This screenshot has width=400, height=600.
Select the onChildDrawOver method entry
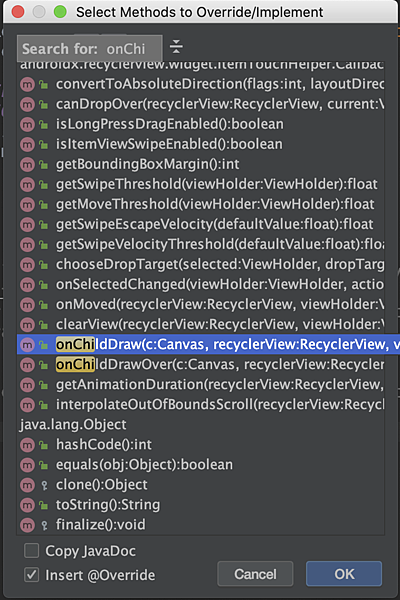point(201,365)
